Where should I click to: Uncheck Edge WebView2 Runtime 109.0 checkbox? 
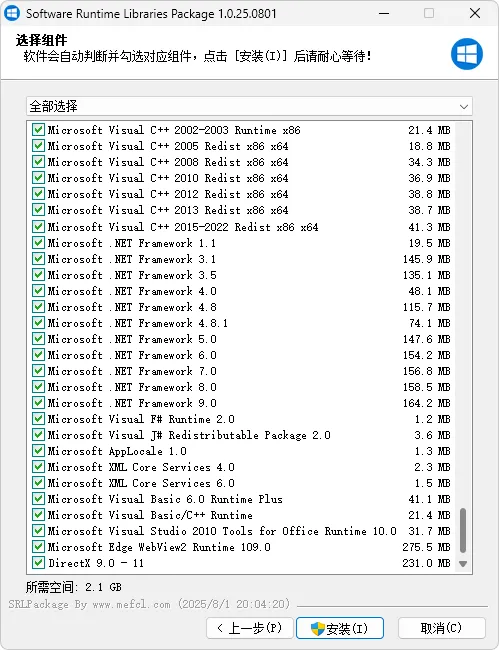click(38, 547)
